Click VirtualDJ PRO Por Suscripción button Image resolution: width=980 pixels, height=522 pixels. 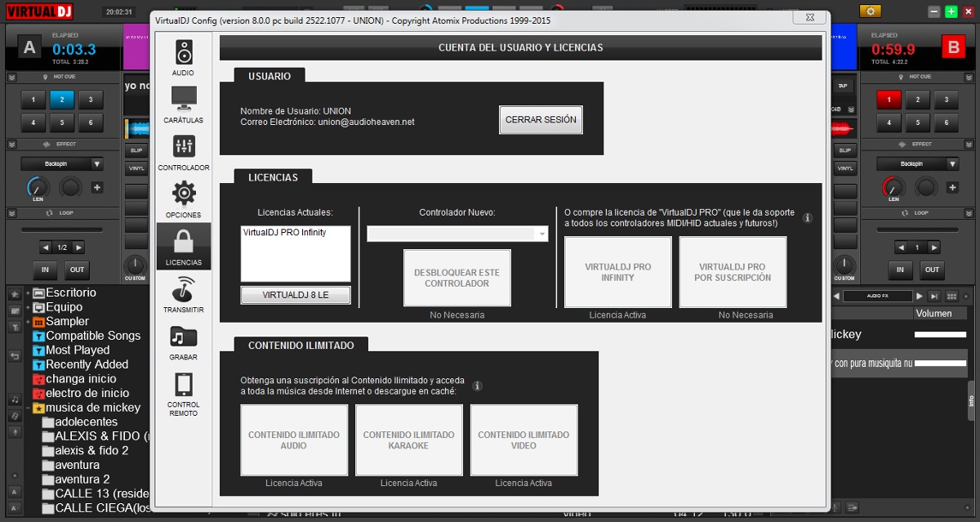coord(733,272)
